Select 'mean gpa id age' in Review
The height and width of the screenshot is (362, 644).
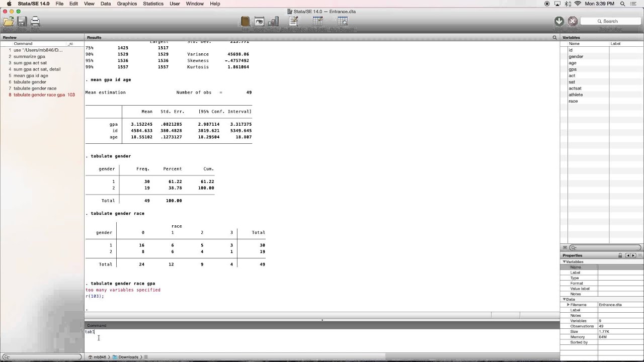click(31, 75)
